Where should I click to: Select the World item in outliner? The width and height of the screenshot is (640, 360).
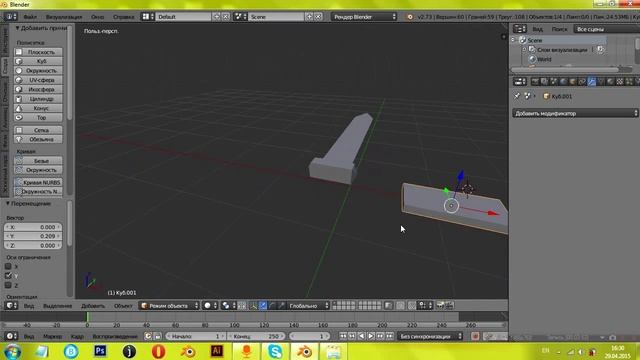click(544, 59)
